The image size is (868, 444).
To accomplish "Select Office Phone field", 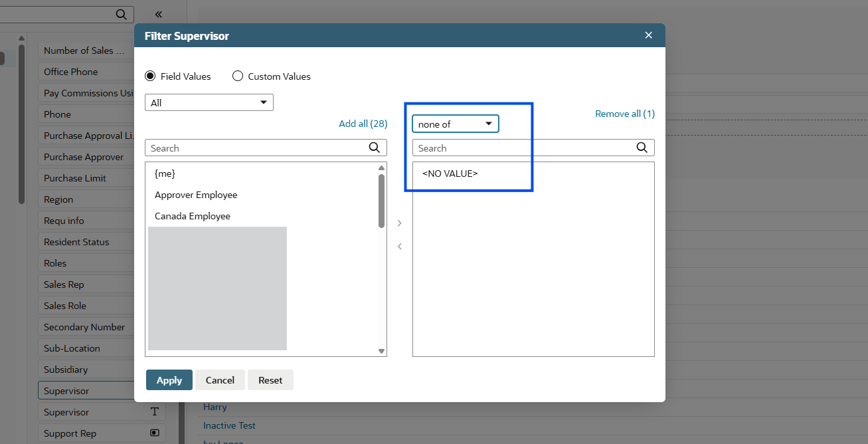I will [86, 72].
